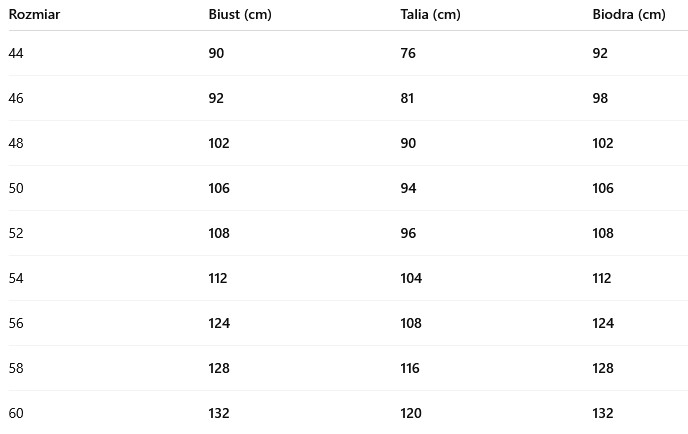Click Biust value 90 for size 44
688x434 pixels.
point(216,53)
